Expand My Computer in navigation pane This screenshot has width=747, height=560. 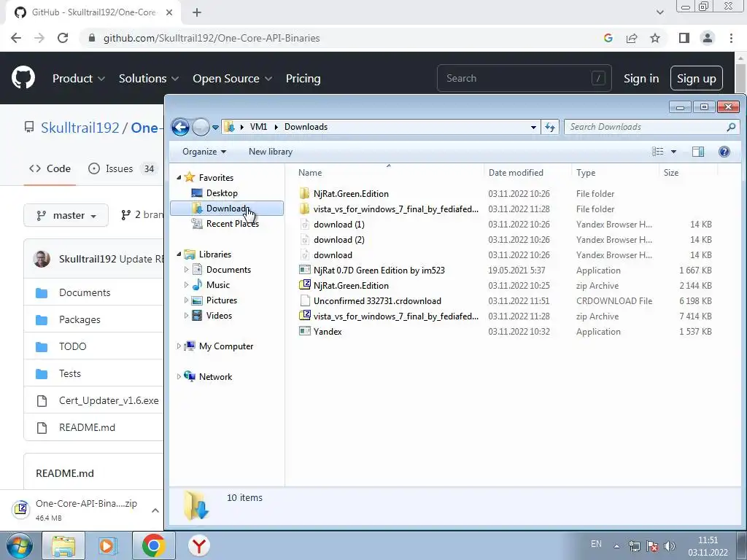(179, 346)
